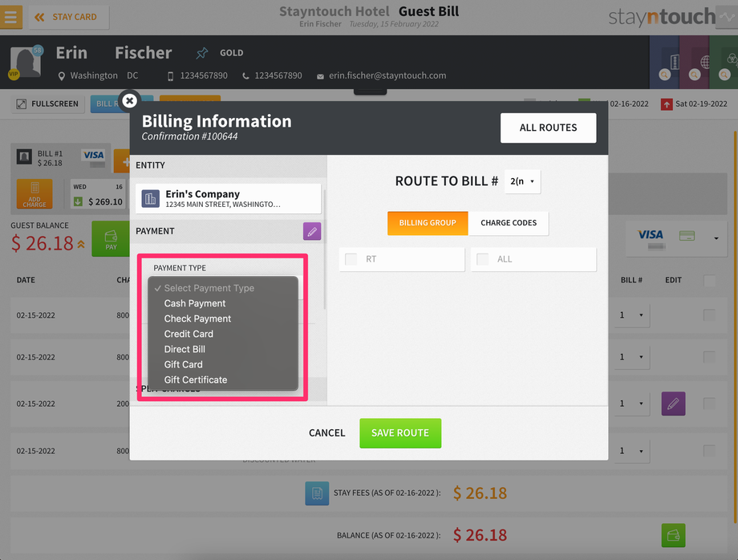Select Cash Payment option

pyautogui.click(x=223, y=303)
